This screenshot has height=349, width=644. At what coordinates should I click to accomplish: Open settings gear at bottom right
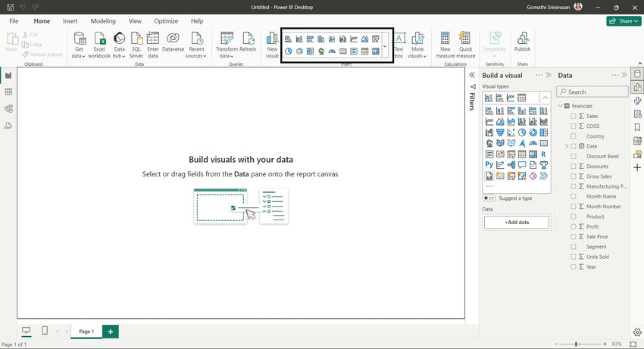(x=637, y=332)
